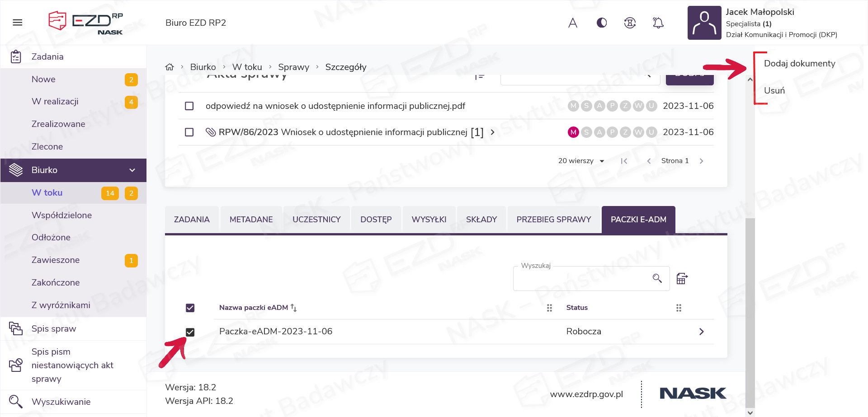Click the table export icon beside search
This screenshot has height=417, width=868.
pos(682,279)
